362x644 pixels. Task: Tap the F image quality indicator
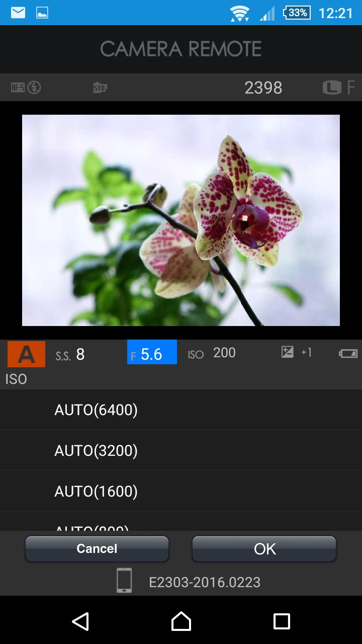pos(351,88)
